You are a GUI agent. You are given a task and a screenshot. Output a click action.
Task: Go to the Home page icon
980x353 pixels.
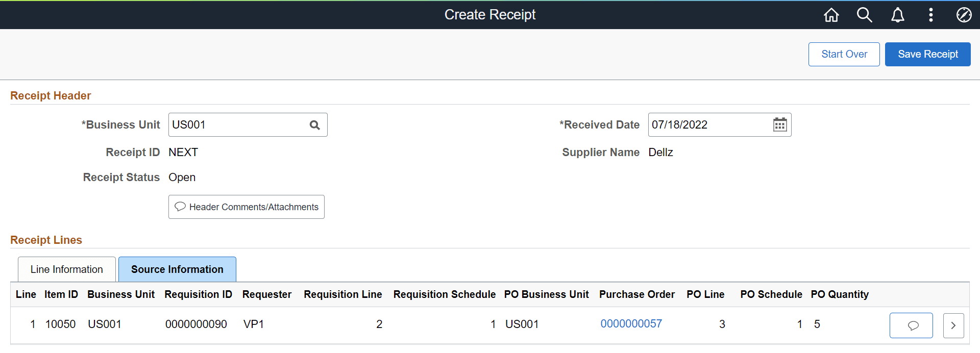coord(831,15)
